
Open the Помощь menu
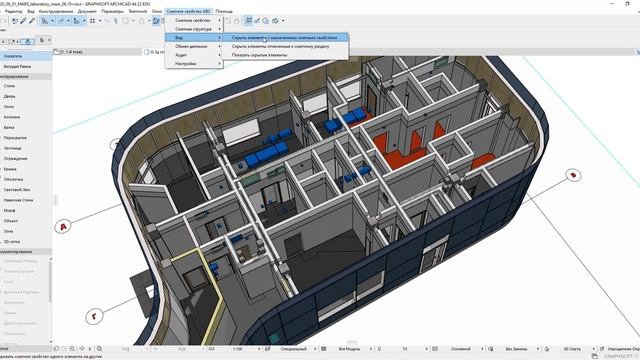(224, 11)
